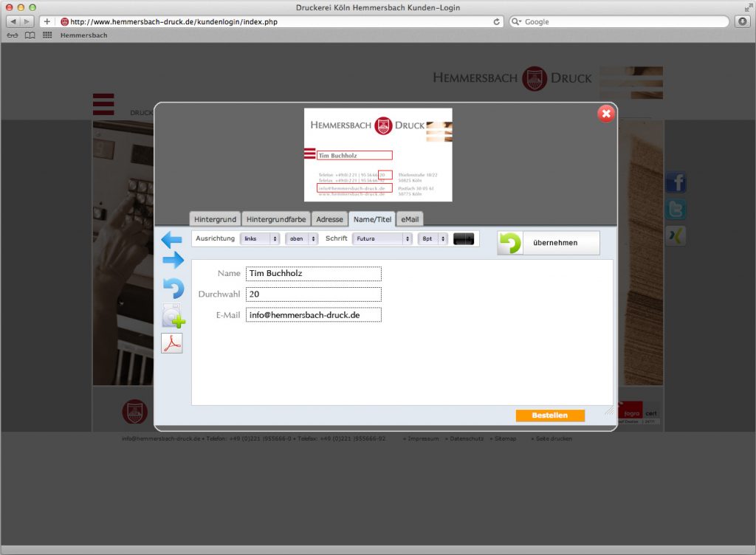Viewport: 756px width, 555px height.
Task: Open the font size dropdown showing 8pt
Action: (433, 239)
